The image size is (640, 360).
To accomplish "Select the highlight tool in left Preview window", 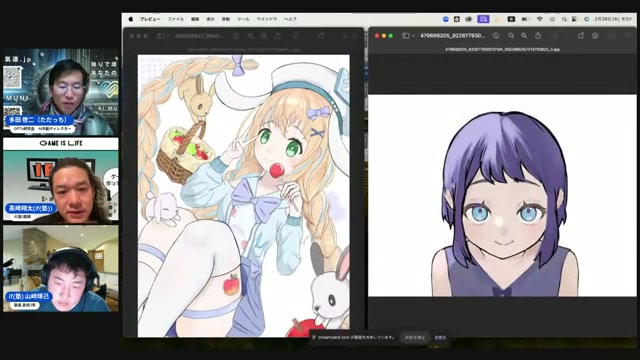I will tap(296, 36).
